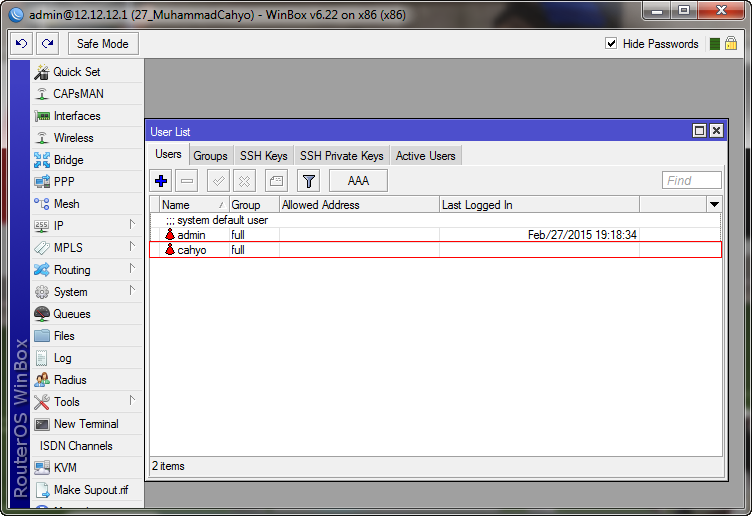The height and width of the screenshot is (516, 752).
Task: Toggle Safe Mode button
Action: pyautogui.click(x=103, y=44)
